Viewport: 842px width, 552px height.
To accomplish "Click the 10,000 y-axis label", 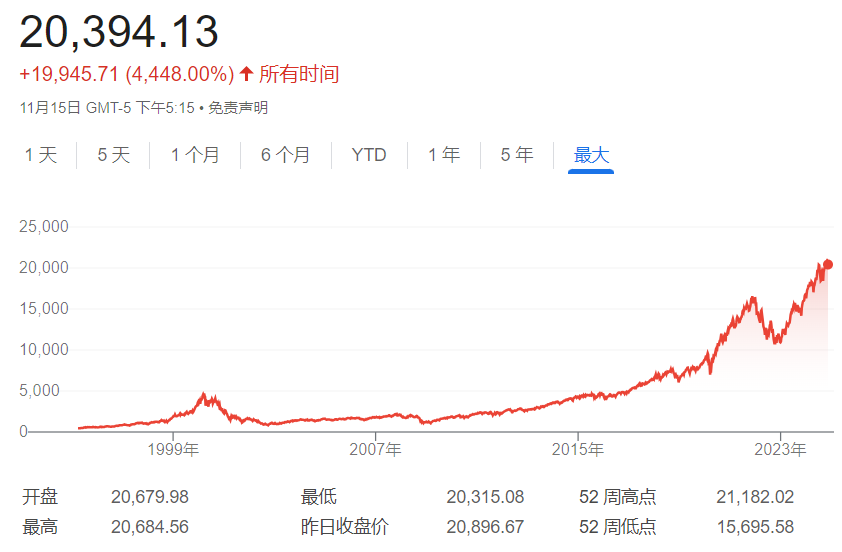I will 44,350.
